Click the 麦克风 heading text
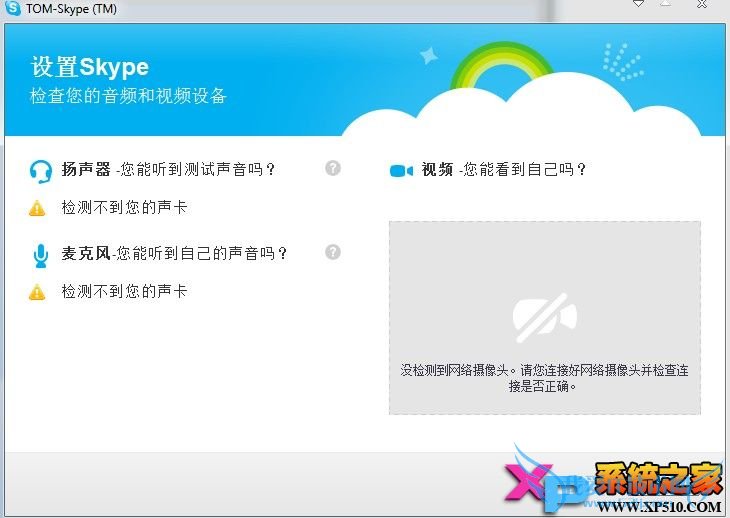The width and height of the screenshot is (730, 518). pyautogui.click(x=86, y=253)
